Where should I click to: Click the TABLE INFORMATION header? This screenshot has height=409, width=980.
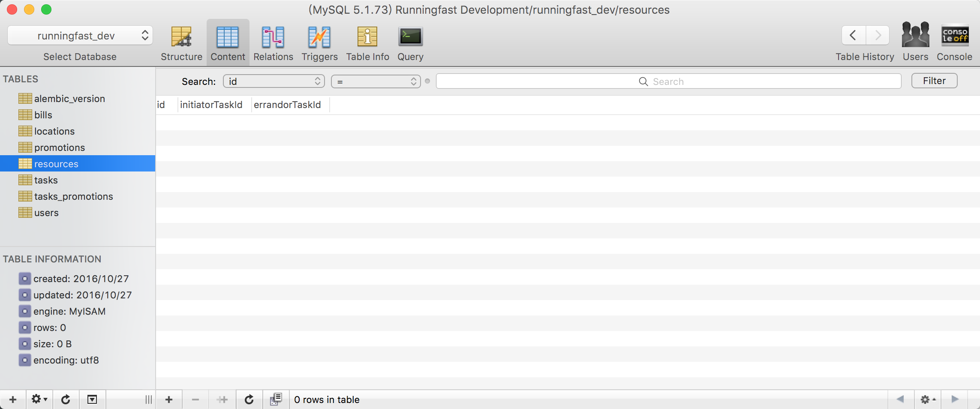(x=52, y=259)
